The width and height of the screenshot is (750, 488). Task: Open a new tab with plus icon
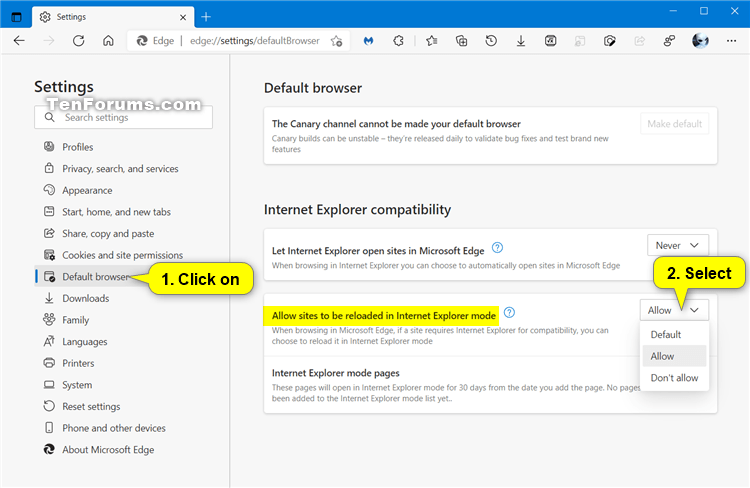206,17
